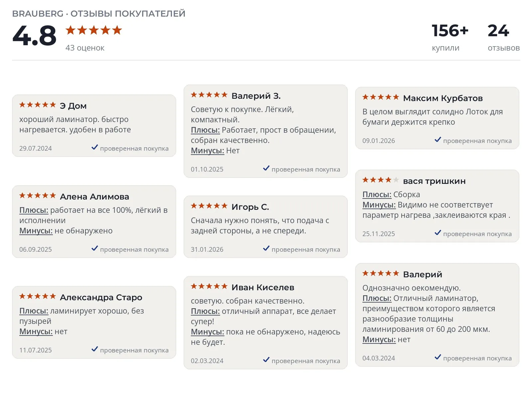Select проверенная покупка text in Э Дом review
The width and height of the screenshot is (532, 399).
pyautogui.click(x=134, y=149)
